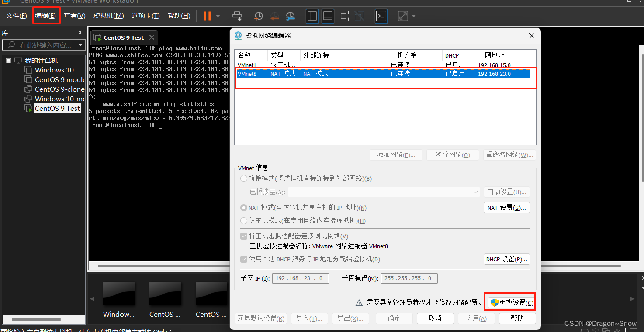Click the 子网掩码 field

(x=409, y=278)
